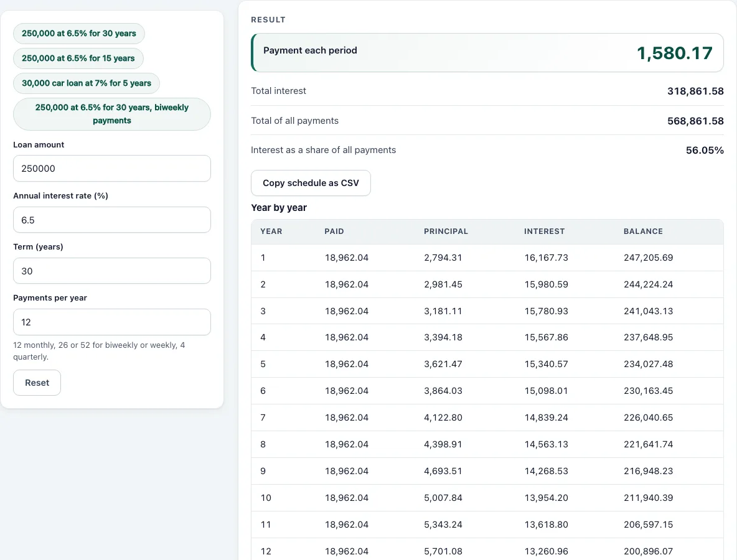
Task: Apply preset 250,000 at 6.5% for 15 years
Action: tap(78, 58)
